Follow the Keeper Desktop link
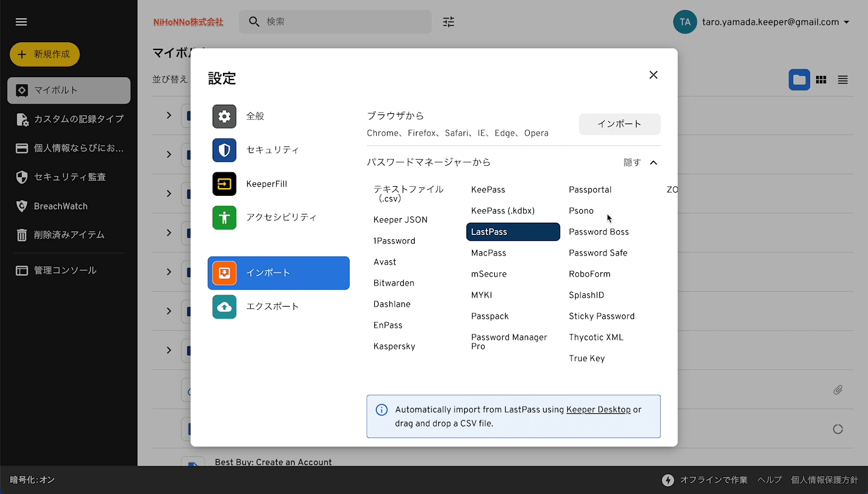 click(x=598, y=410)
